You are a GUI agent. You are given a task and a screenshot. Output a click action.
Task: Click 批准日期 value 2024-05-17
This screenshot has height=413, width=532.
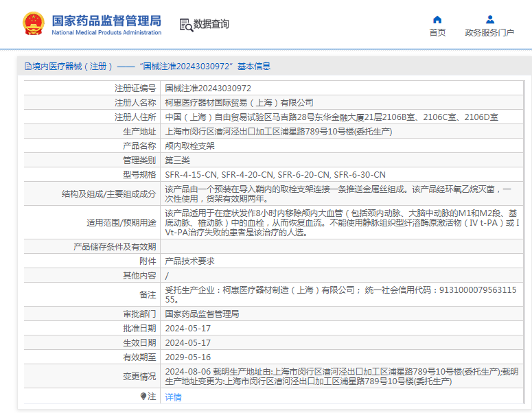(x=187, y=328)
